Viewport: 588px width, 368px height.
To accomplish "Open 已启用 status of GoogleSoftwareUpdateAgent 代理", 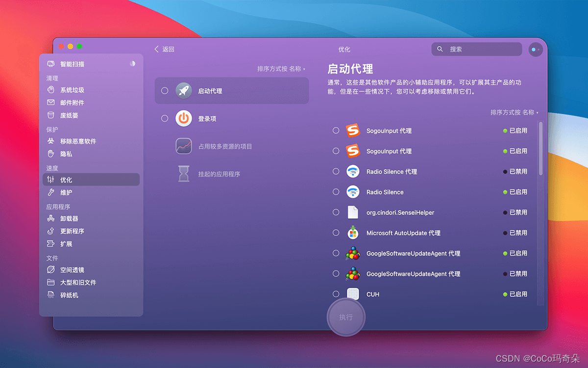I will point(515,253).
